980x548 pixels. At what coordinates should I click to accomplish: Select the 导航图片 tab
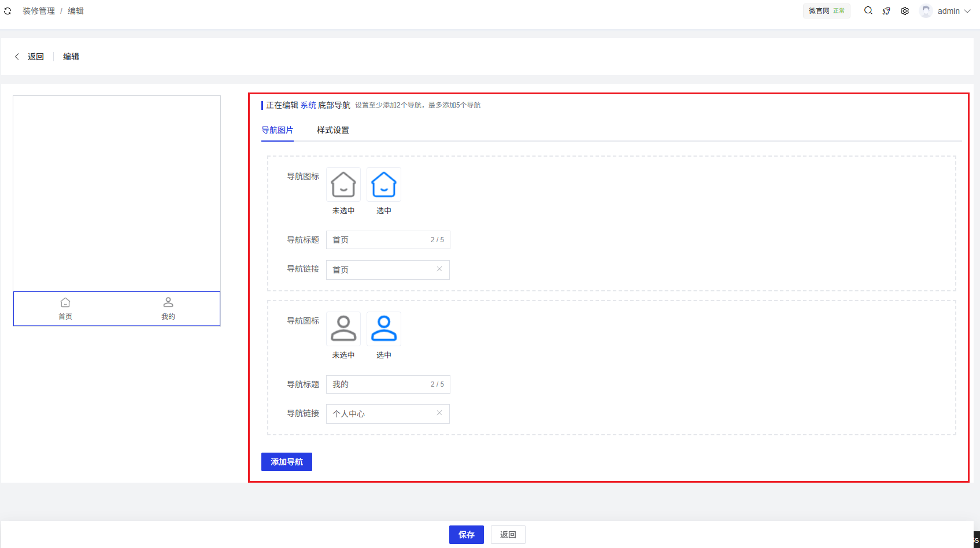278,130
